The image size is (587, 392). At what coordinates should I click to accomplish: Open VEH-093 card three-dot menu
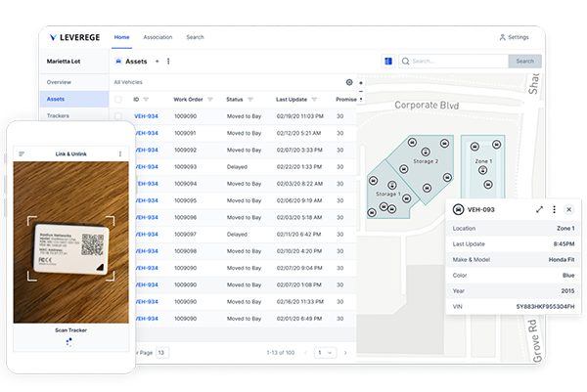tap(555, 209)
